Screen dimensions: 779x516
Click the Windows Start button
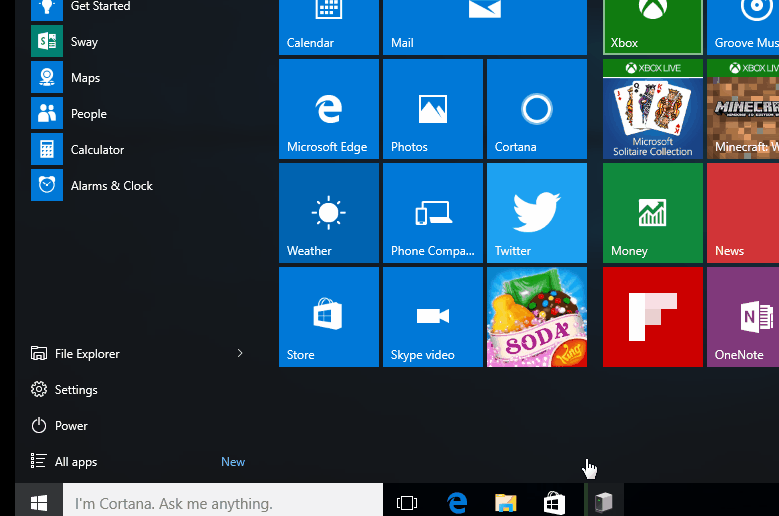click(x=39, y=503)
